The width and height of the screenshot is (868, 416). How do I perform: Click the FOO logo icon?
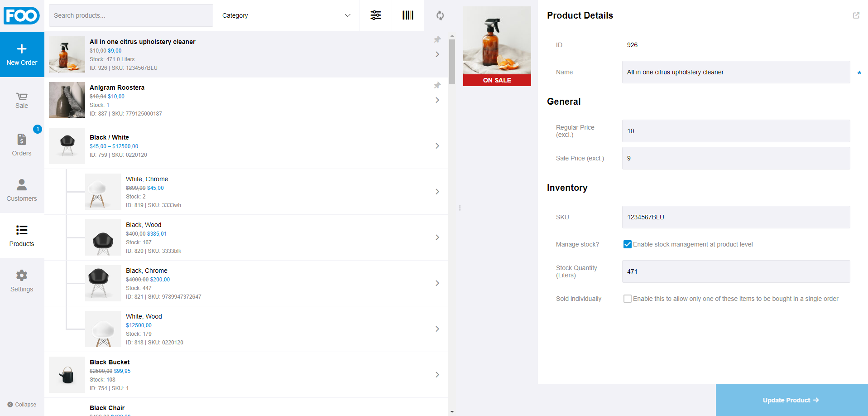[x=22, y=15]
